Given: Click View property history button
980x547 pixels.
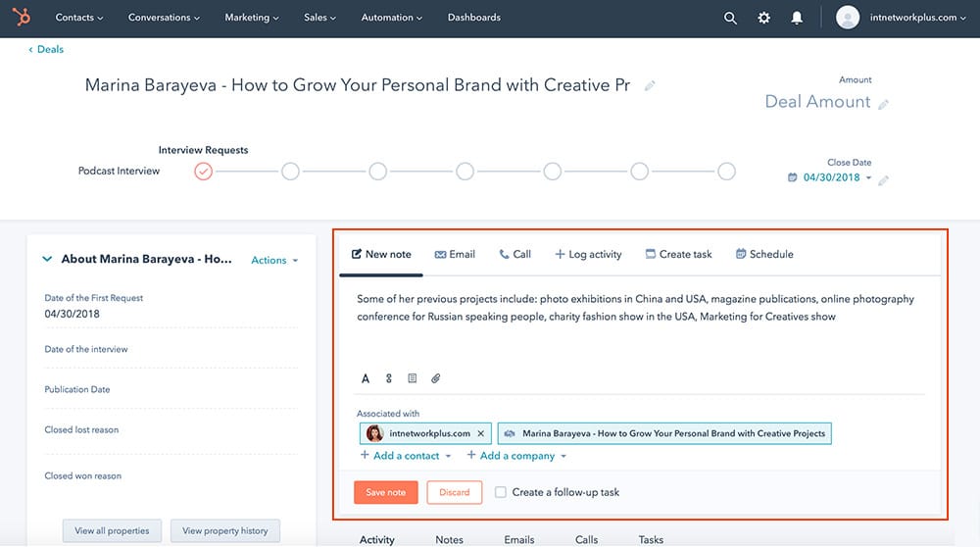Looking at the screenshot, I should 225,530.
